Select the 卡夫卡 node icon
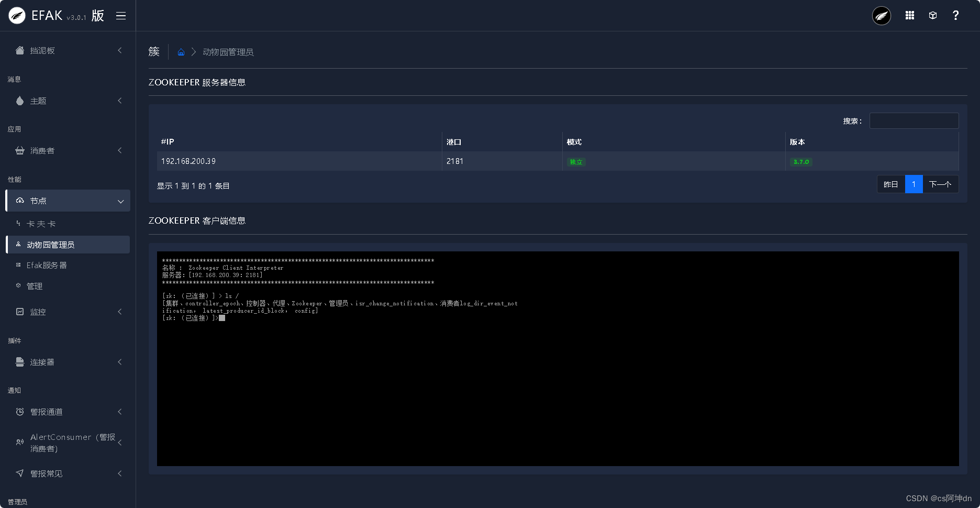 [x=19, y=223]
